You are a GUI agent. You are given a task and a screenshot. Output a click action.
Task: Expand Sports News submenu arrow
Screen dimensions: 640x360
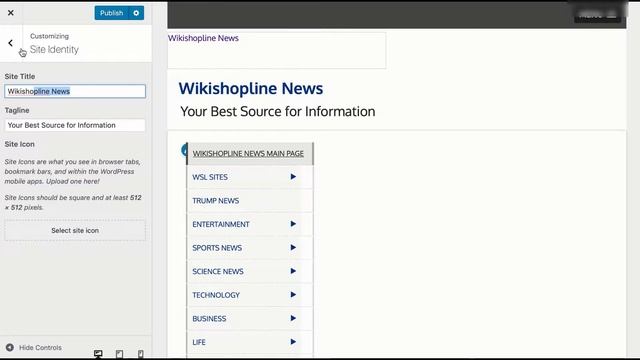coord(293,248)
